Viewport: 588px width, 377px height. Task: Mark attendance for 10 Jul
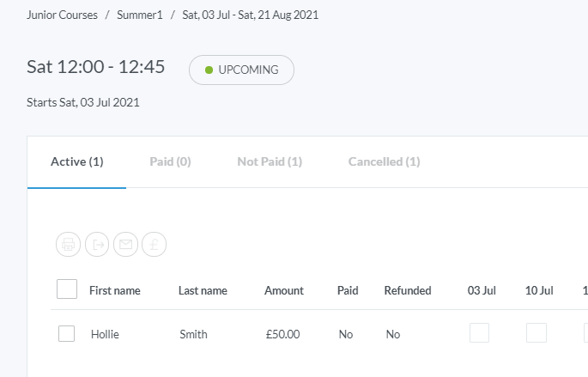click(x=536, y=333)
